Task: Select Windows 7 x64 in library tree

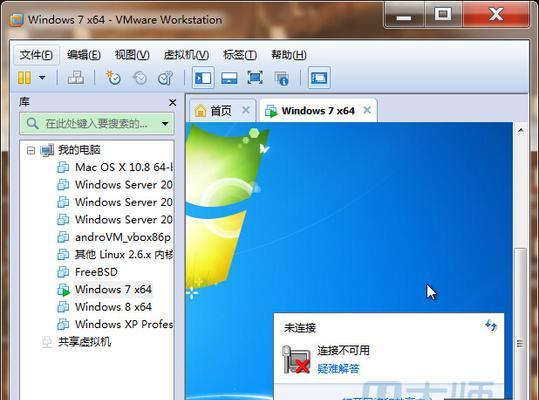Action: [x=113, y=289]
